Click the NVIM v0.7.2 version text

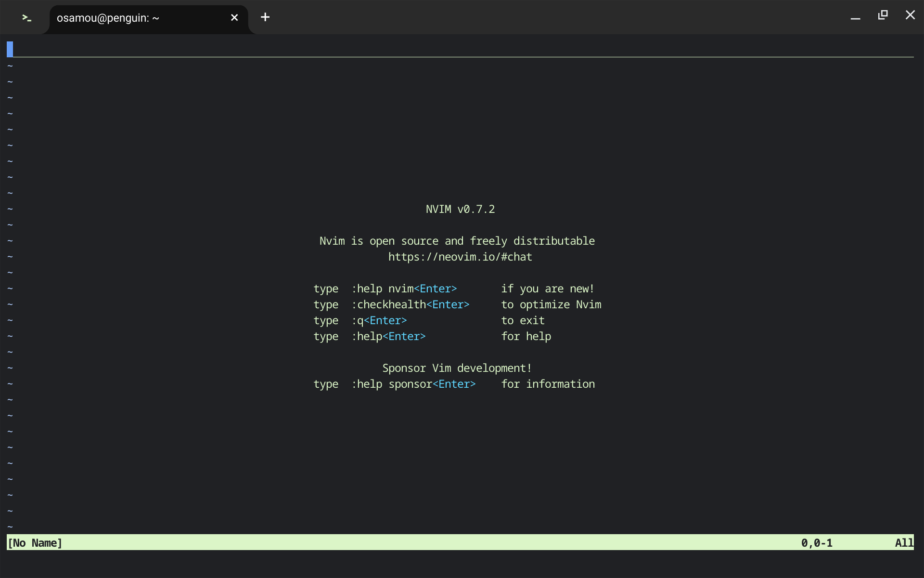tap(460, 209)
